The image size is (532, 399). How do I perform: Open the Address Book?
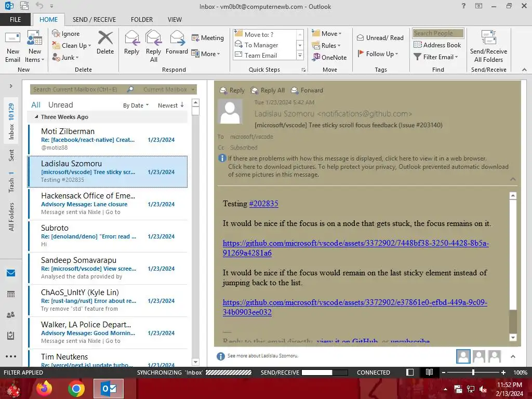437,45
